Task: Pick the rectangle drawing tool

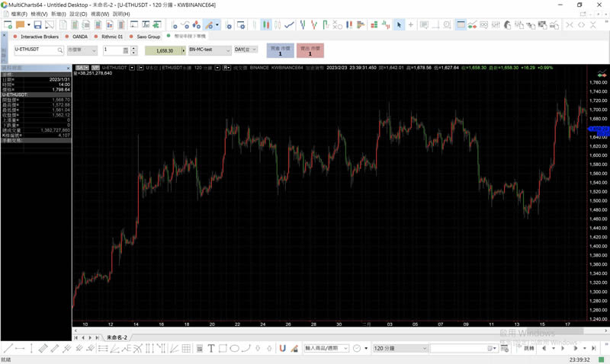Action: tap(223, 348)
